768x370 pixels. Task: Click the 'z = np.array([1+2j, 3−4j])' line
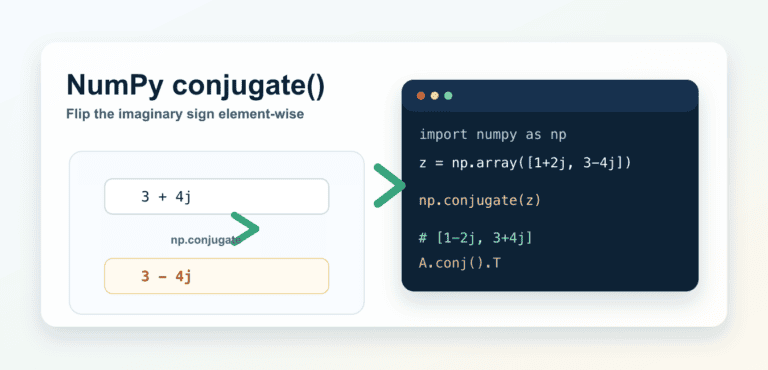(525, 163)
